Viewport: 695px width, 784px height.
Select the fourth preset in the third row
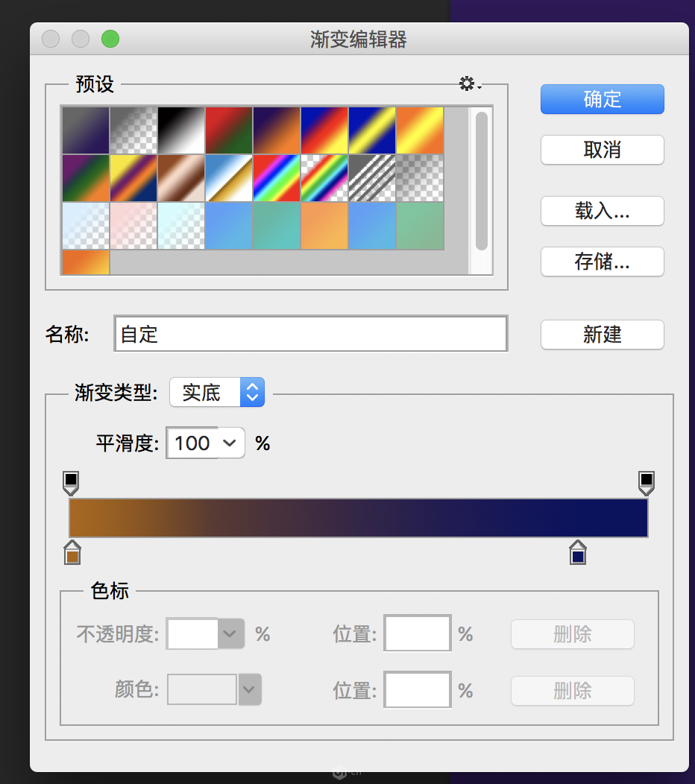229,226
